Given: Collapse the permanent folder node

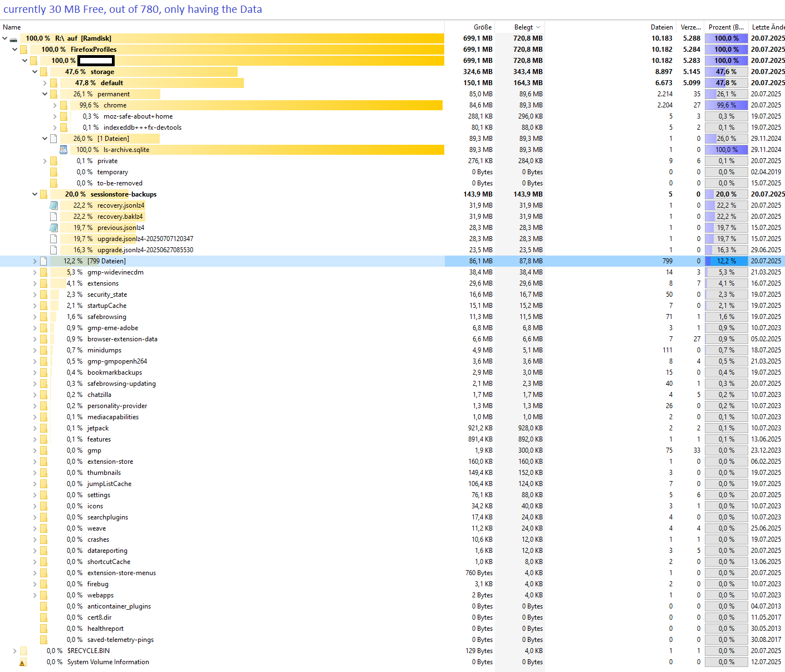Looking at the screenshot, I should (45, 94).
